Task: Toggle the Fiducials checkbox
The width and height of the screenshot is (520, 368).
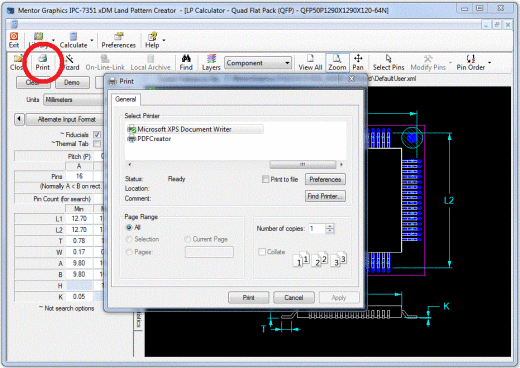Action: 97,135
